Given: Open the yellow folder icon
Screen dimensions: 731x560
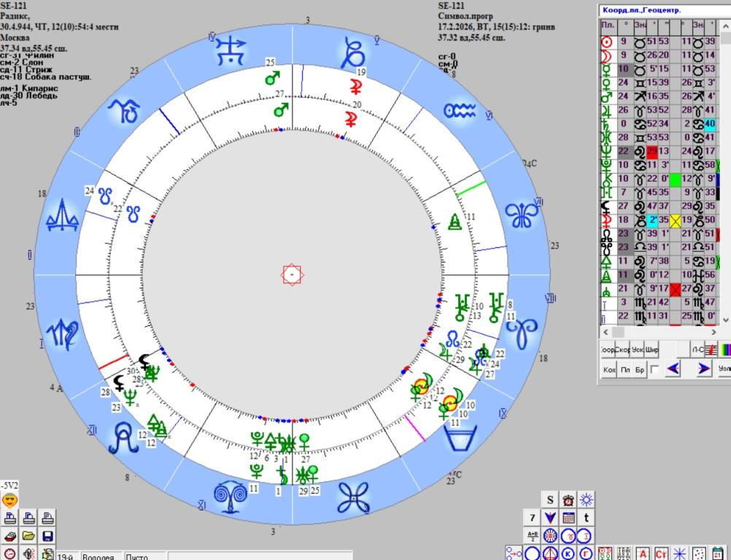Looking at the screenshot, I should tap(29, 537).
